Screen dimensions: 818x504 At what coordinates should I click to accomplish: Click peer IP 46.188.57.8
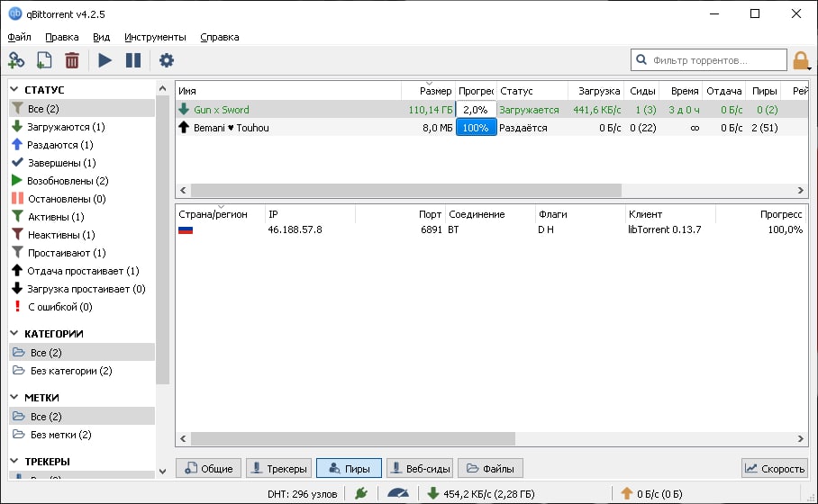click(x=295, y=229)
